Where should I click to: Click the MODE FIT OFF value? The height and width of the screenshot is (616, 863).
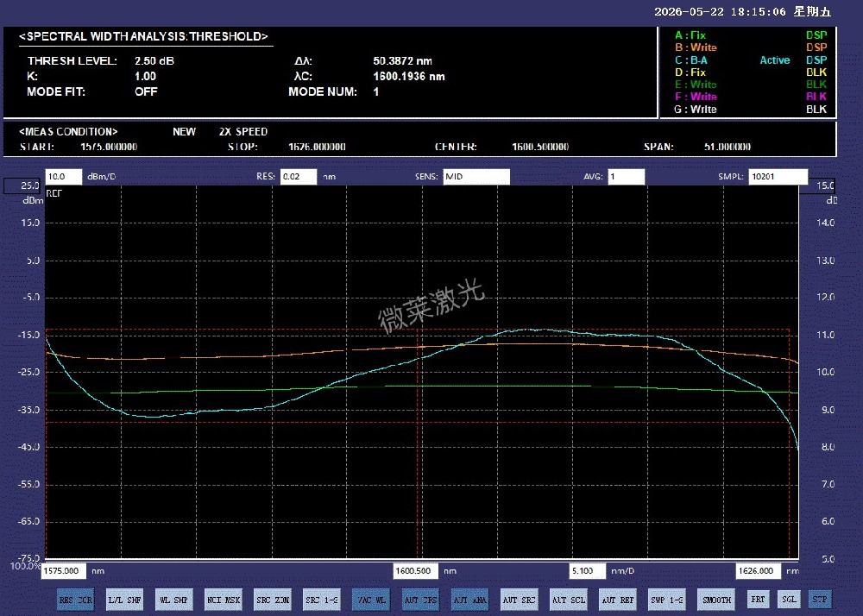click(x=146, y=91)
